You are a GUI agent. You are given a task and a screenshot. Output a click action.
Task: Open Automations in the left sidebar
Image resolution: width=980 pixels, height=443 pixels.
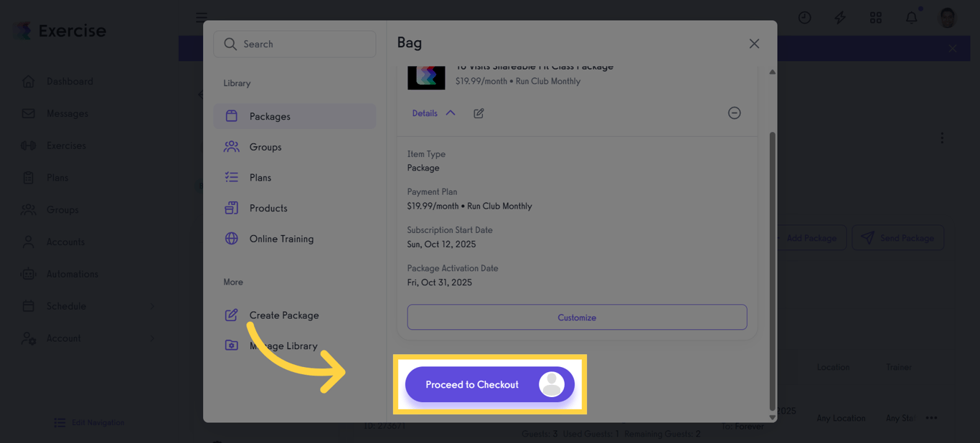point(72,274)
